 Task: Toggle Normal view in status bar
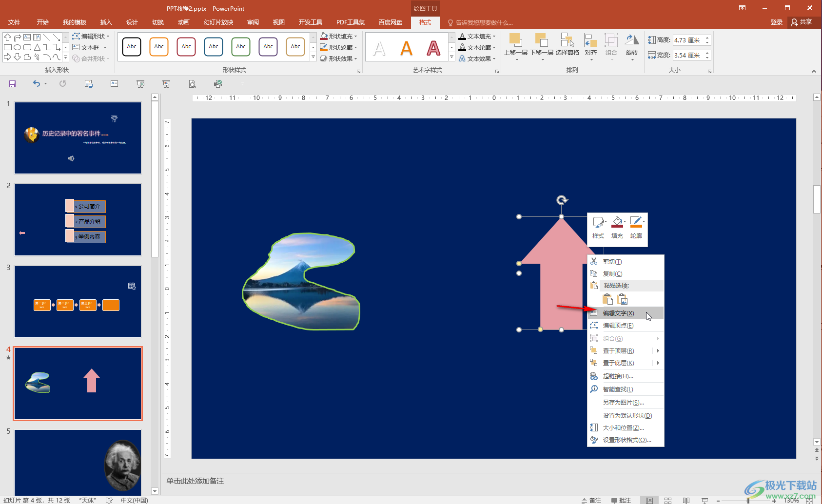pyautogui.click(x=649, y=501)
